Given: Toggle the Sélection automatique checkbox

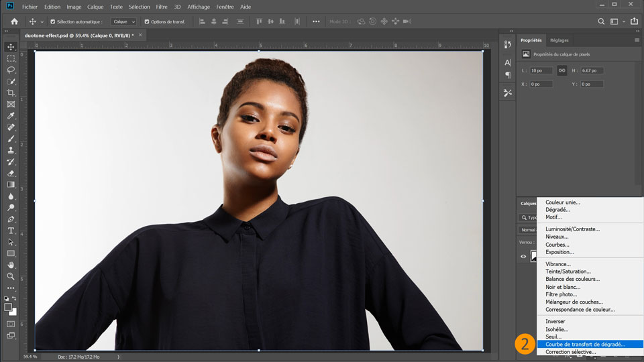Looking at the screenshot, I should point(52,21).
